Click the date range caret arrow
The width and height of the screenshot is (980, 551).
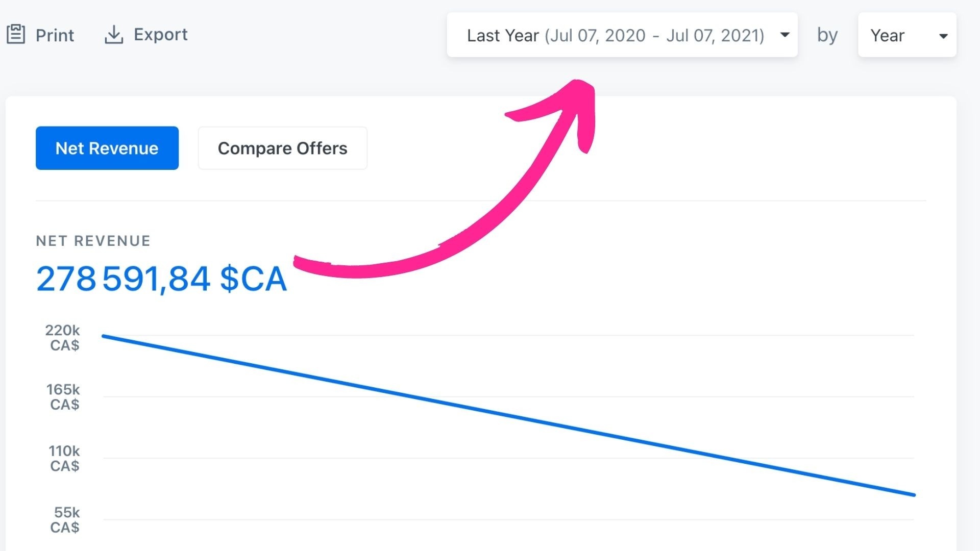click(785, 35)
